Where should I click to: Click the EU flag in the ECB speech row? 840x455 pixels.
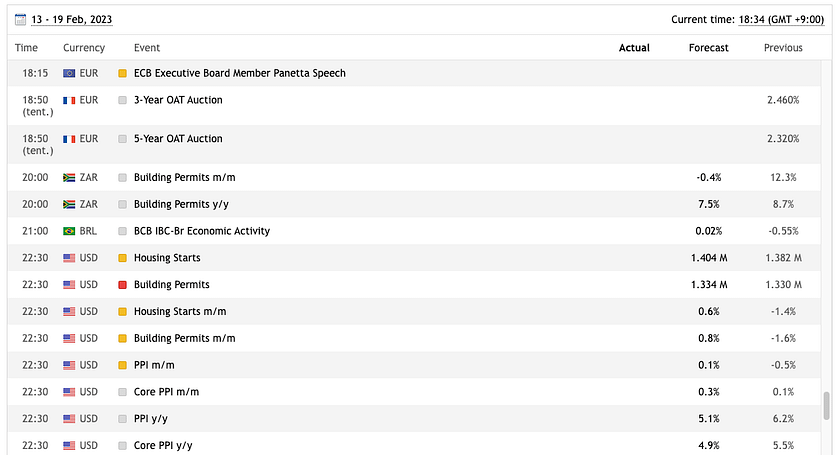tap(69, 73)
